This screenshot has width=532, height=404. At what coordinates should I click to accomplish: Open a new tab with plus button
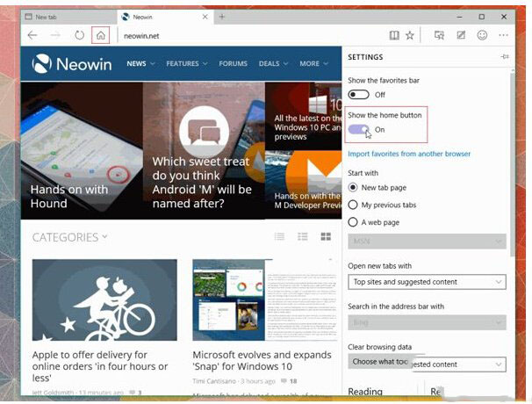pos(221,17)
